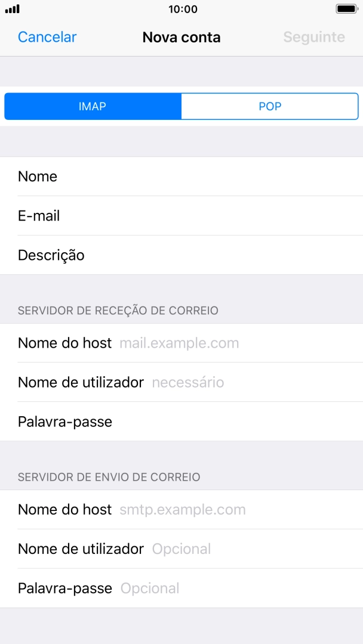The image size is (363, 644).
Task: Click the battery status icon
Action: (x=347, y=8)
